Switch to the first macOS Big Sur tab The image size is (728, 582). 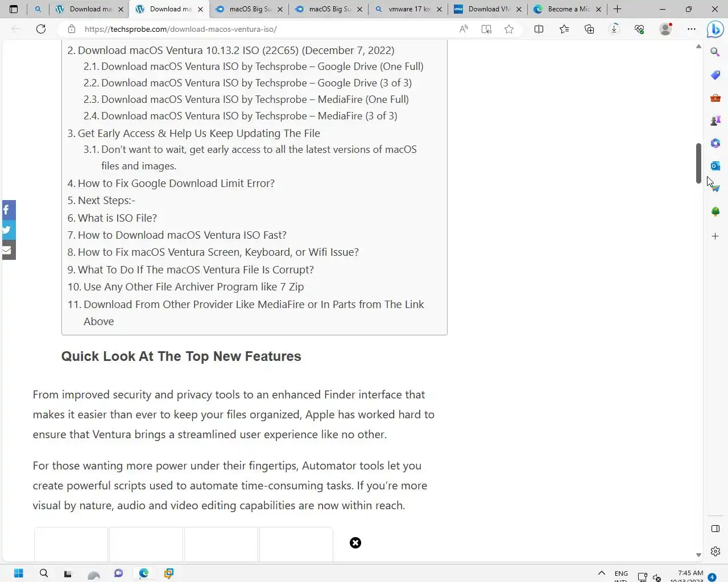[x=249, y=9]
